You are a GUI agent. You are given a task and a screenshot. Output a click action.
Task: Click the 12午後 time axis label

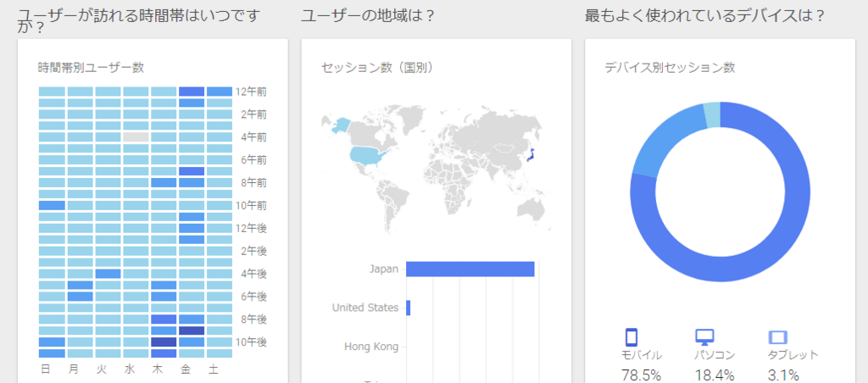click(x=251, y=228)
